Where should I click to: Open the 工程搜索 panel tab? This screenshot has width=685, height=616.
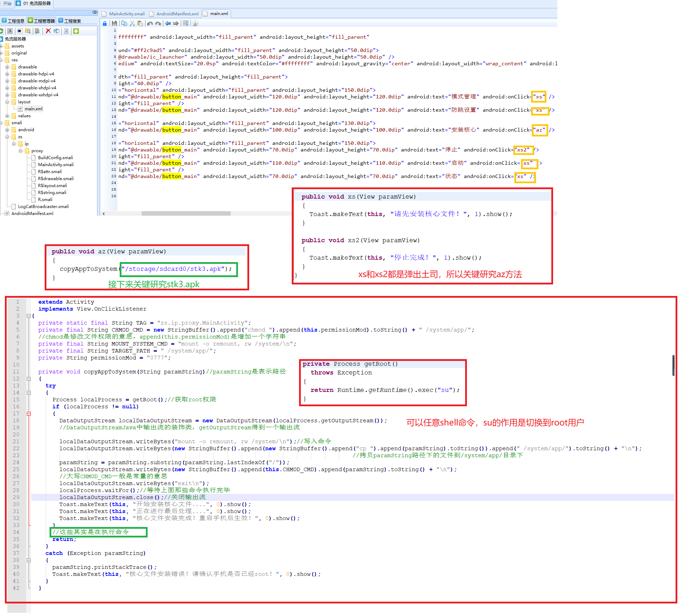pyautogui.click(x=70, y=21)
